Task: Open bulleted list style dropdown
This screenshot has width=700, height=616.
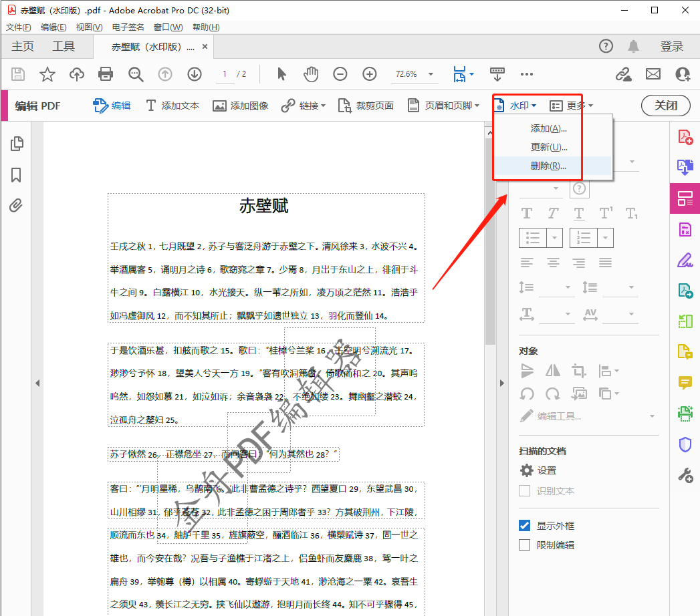Action: (554, 238)
